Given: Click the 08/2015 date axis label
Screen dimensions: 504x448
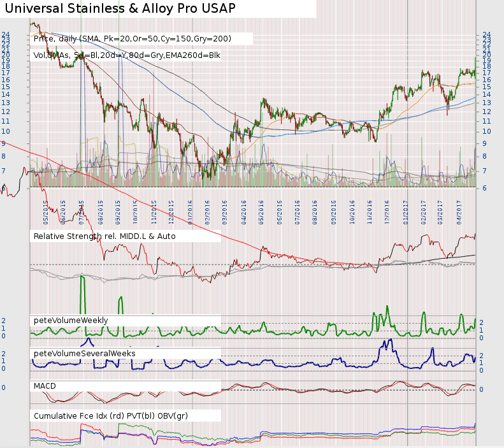Looking at the screenshot, I should click(101, 212).
